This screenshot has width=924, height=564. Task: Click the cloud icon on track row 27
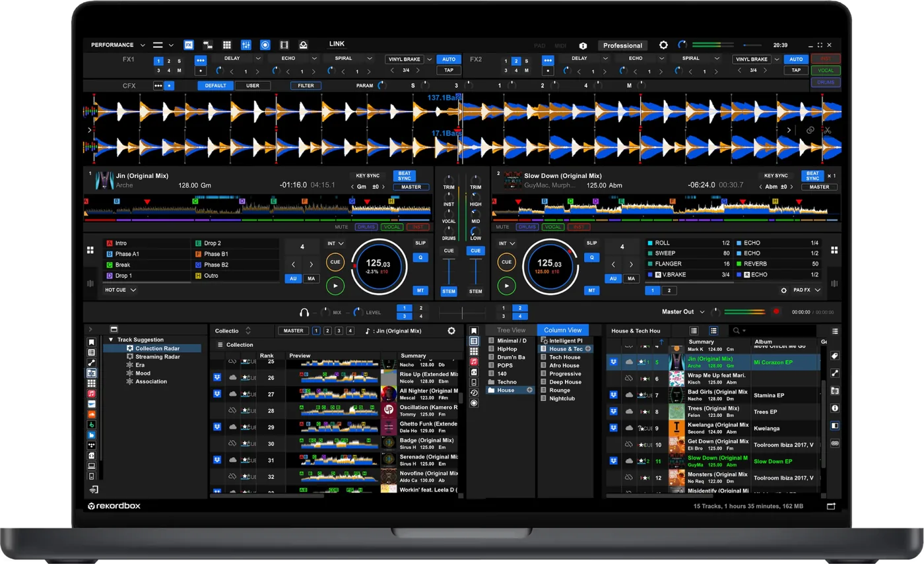[x=232, y=394]
